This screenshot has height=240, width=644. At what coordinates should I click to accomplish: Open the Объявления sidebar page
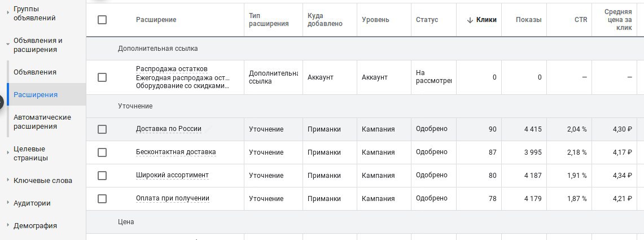tap(35, 72)
